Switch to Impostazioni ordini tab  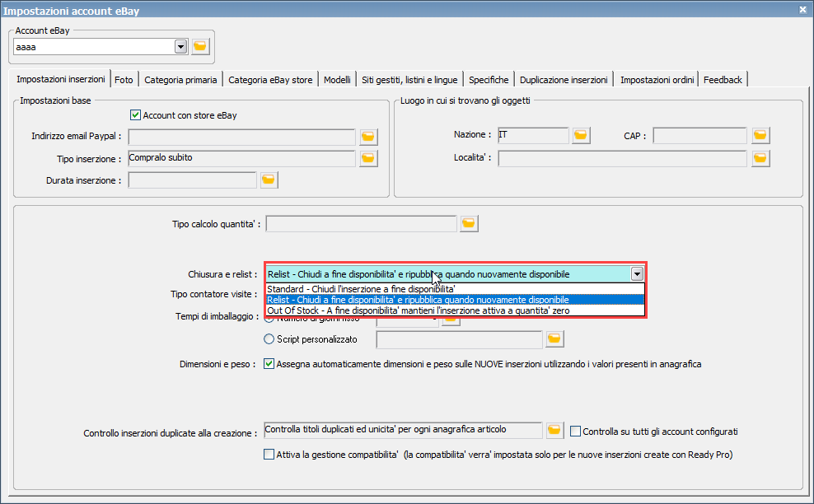click(x=657, y=80)
